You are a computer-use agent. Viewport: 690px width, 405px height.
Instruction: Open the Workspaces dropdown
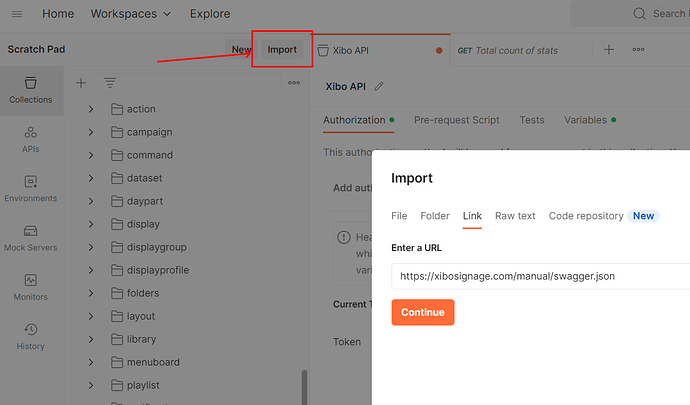coord(130,14)
